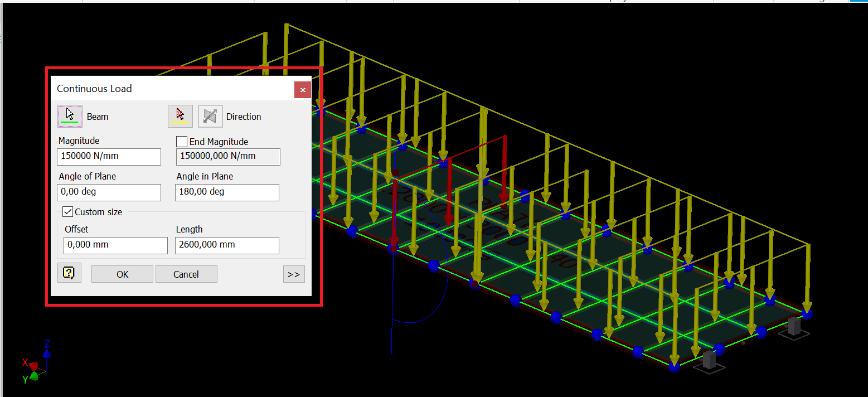
Task: Click the Magnitude label
Action: pyautogui.click(x=79, y=141)
